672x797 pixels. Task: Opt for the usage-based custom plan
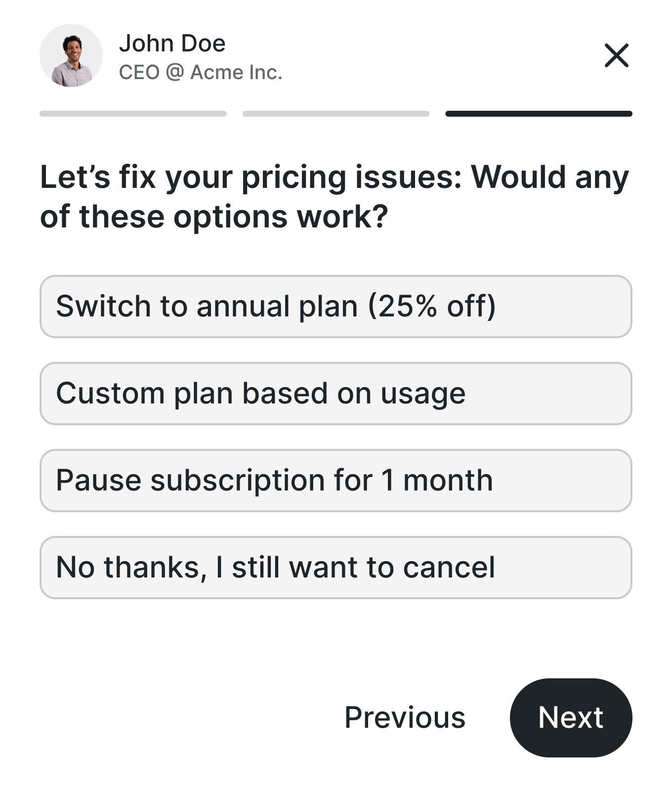point(336,394)
